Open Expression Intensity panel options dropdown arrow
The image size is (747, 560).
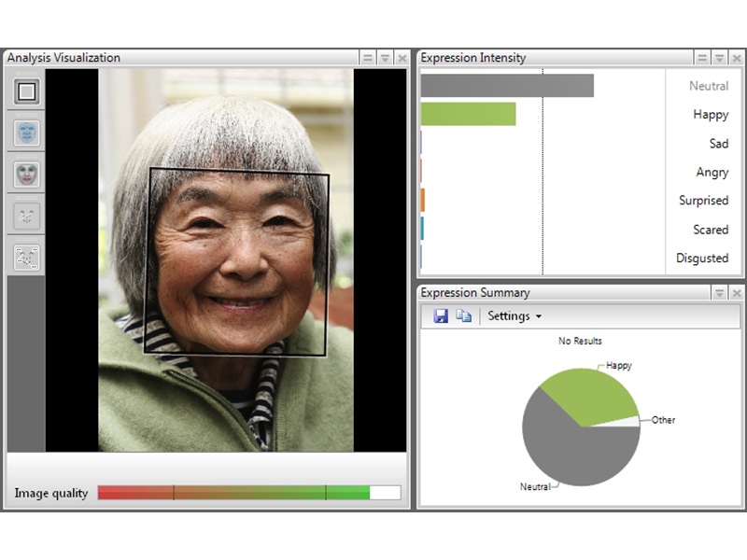[719, 58]
